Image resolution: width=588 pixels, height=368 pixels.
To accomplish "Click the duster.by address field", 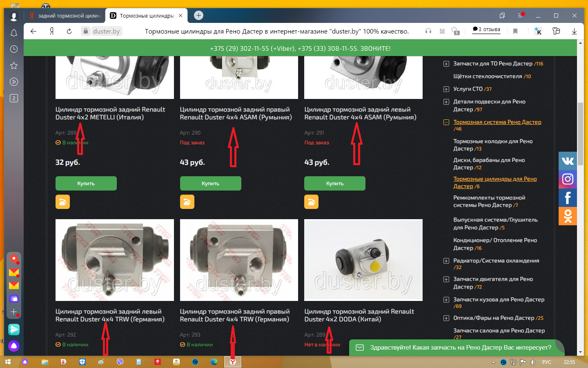I will [x=106, y=31].
